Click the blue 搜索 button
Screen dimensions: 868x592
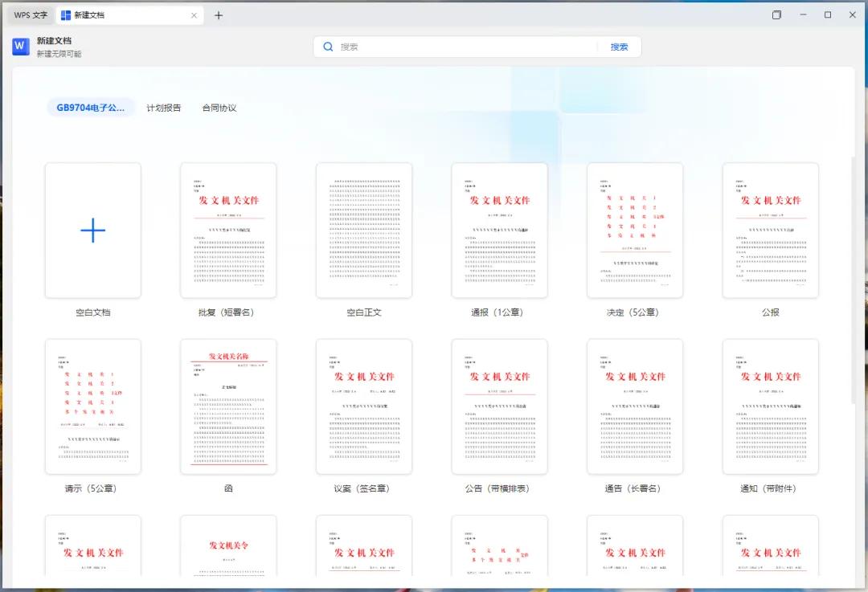[x=619, y=47]
